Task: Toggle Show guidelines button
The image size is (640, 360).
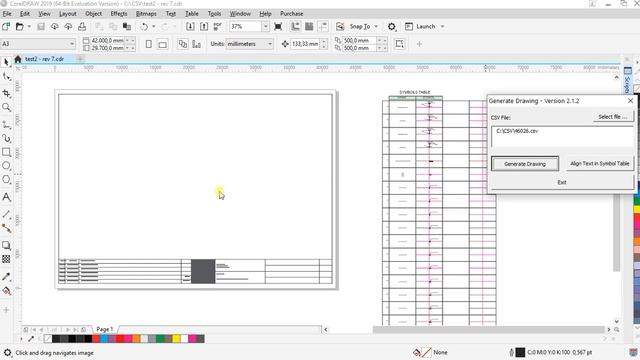Action: coord(323,27)
